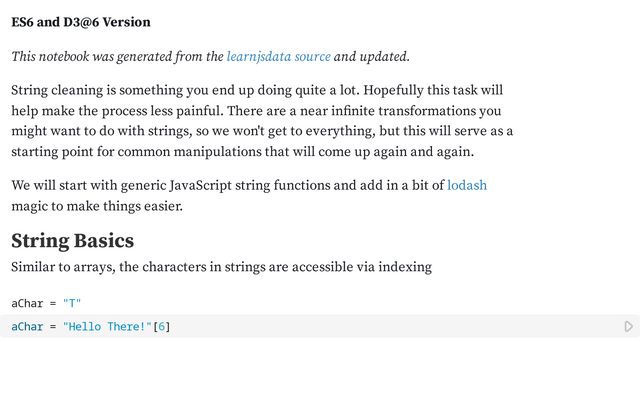The width and height of the screenshot is (640, 400).
Task: Click the italic words 'and updated'
Action: coord(371,56)
